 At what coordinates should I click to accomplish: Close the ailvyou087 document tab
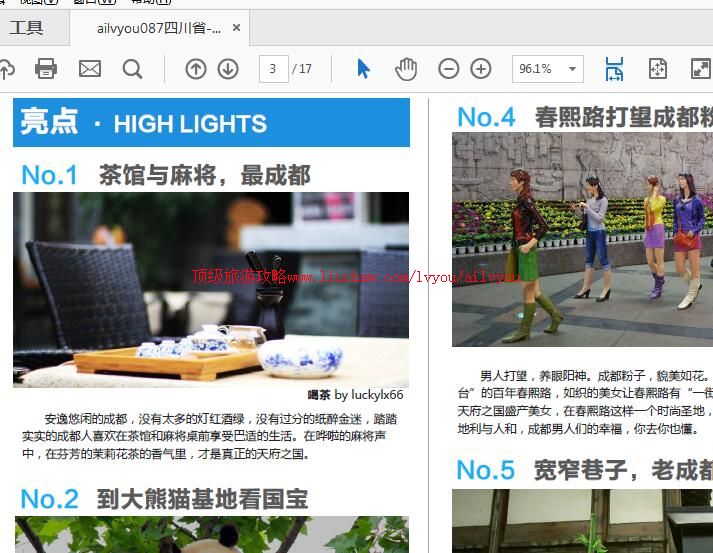click(237, 28)
